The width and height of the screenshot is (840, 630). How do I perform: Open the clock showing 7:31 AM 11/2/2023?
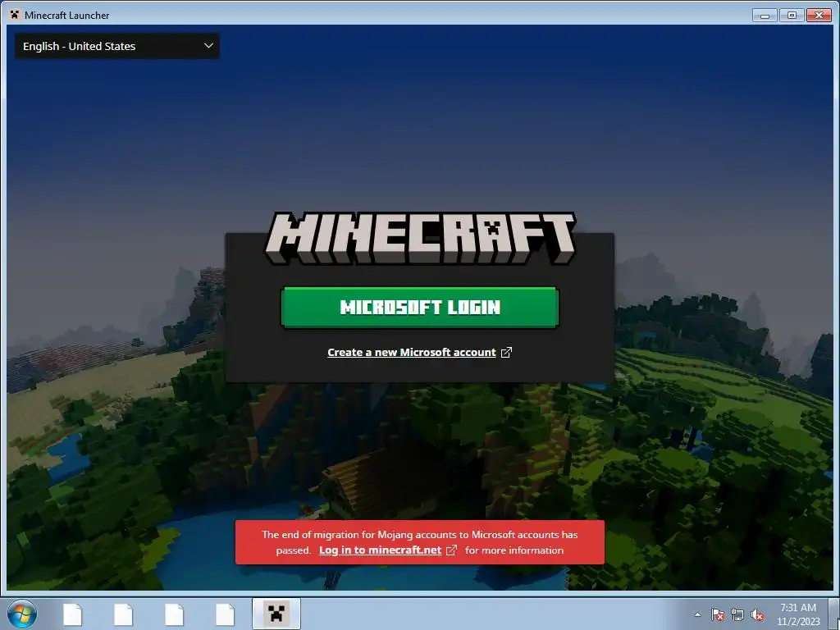(x=798, y=614)
